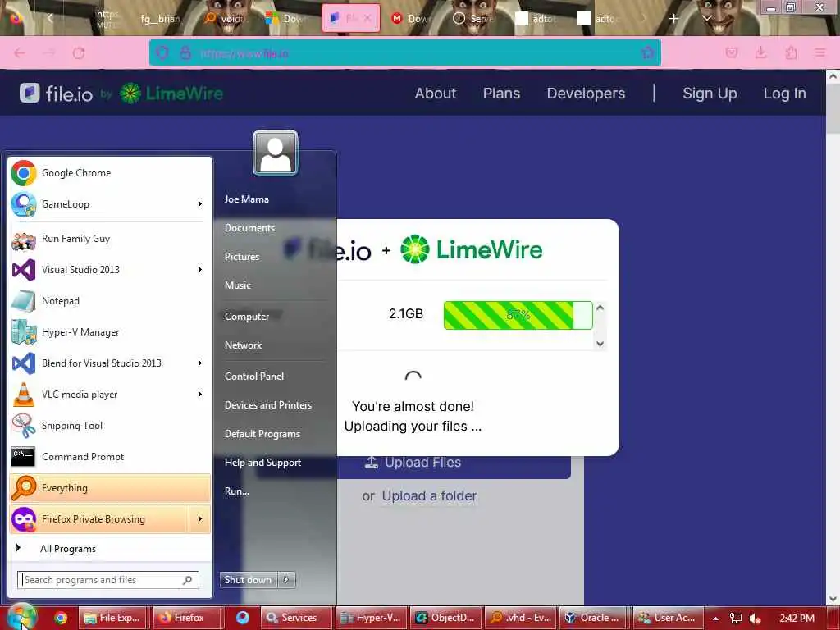Open Help and Support
Image resolution: width=840 pixels, height=630 pixels.
[x=262, y=463]
